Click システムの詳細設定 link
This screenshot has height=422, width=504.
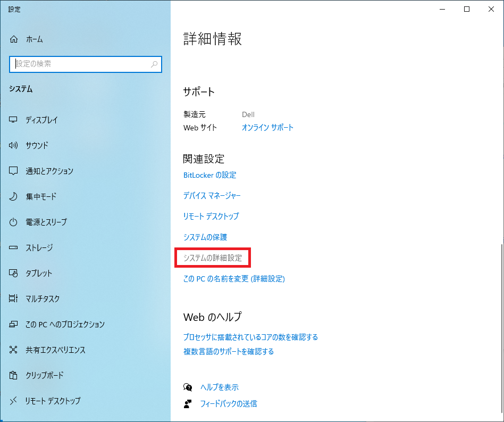point(214,258)
